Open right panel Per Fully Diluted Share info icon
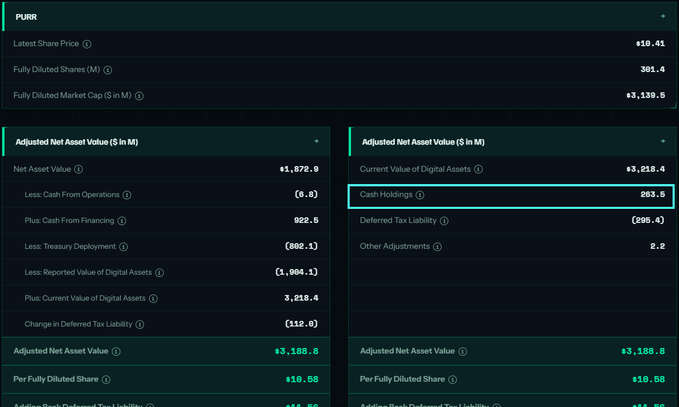This screenshot has height=407, width=679. coord(453,380)
